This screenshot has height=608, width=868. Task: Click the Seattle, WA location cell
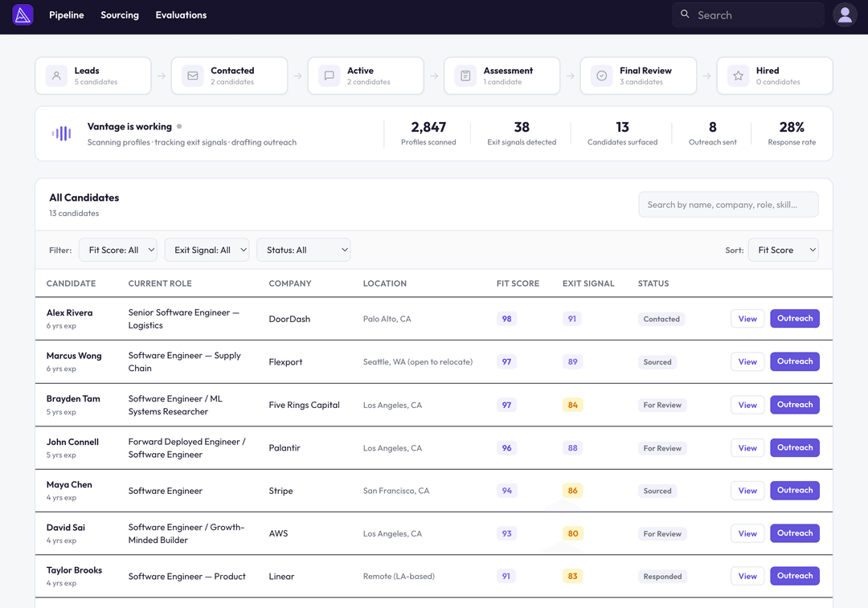418,361
